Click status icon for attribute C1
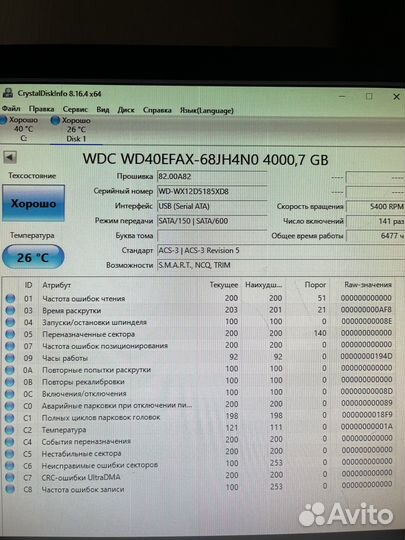The image size is (405, 540). 10,418
